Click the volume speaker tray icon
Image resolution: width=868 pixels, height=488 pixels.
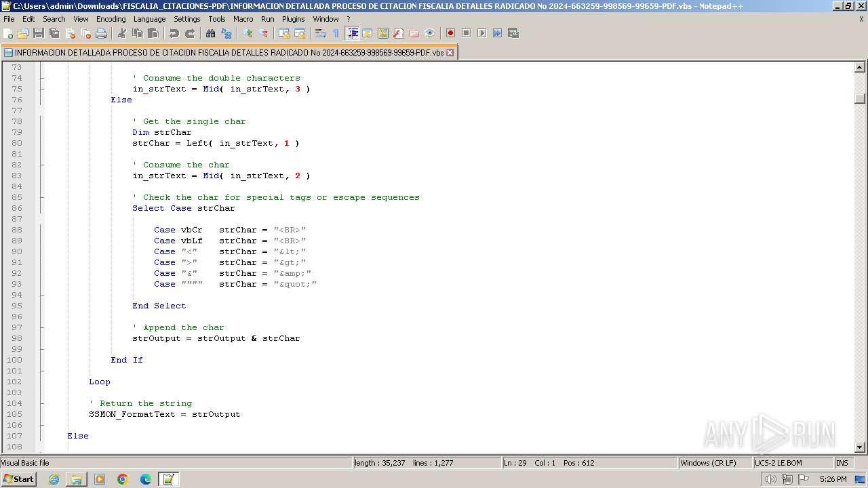click(770, 479)
